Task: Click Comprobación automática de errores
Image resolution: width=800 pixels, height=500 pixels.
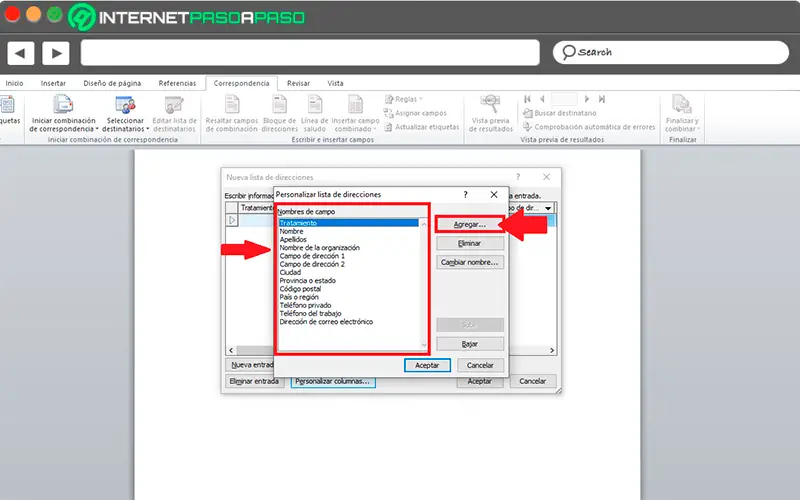Action: coord(589,127)
